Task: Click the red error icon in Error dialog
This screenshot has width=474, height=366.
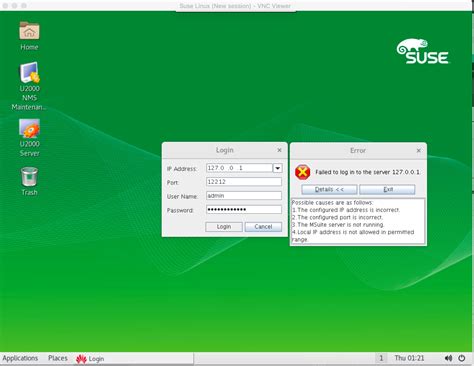Action: (x=302, y=172)
